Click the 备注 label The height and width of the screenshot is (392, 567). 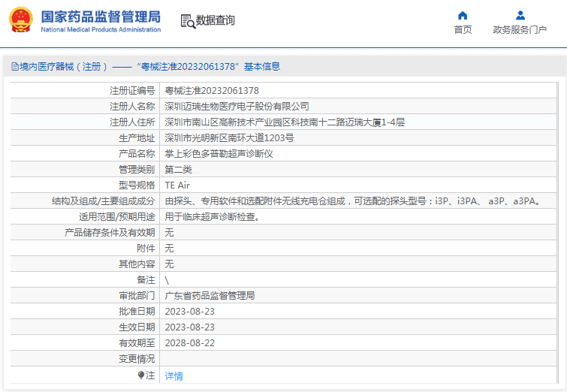point(146,280)
